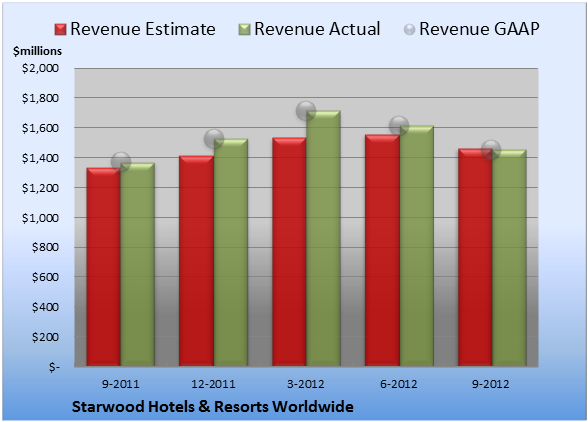Select the red estimate bar for 9-2011
Viewport: 588px width, 422px height.
click(x=104, y=267)
